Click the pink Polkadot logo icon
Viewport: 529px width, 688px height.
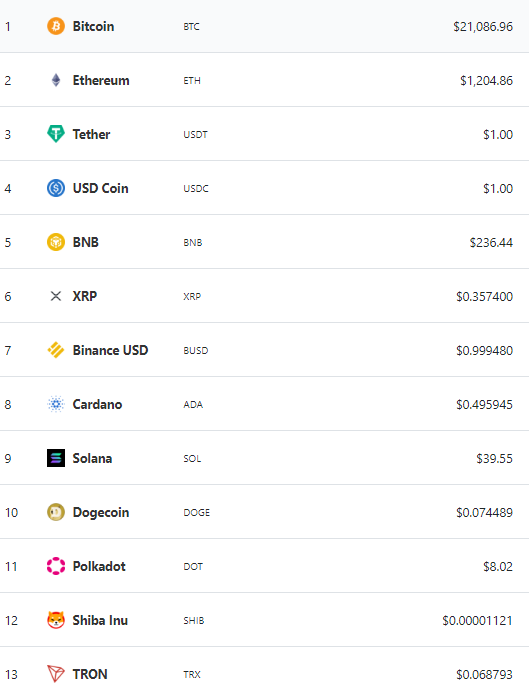pyautogui.click(x=56, y=566)
